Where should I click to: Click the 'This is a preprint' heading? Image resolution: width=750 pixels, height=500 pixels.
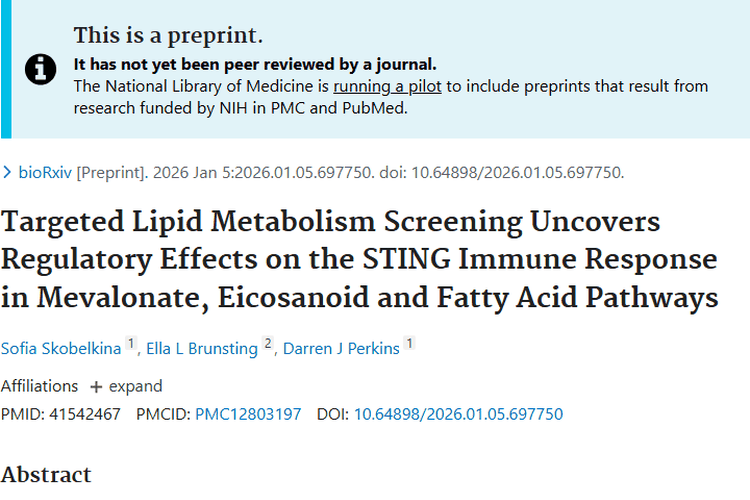click(x=168, y=37)
